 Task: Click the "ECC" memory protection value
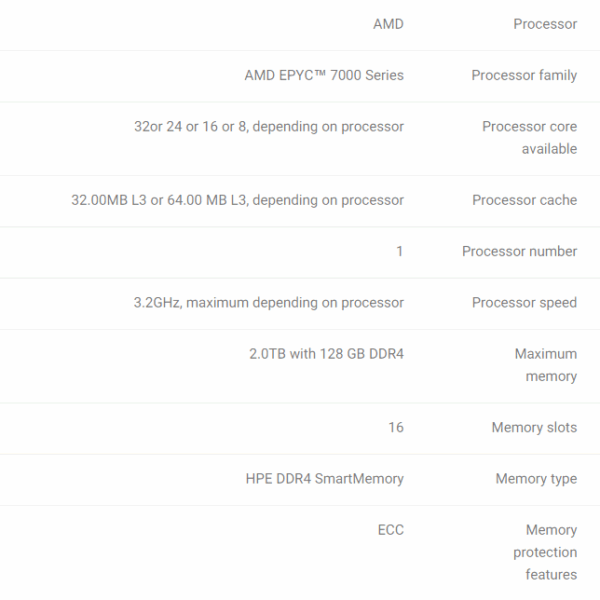[389, 530]
